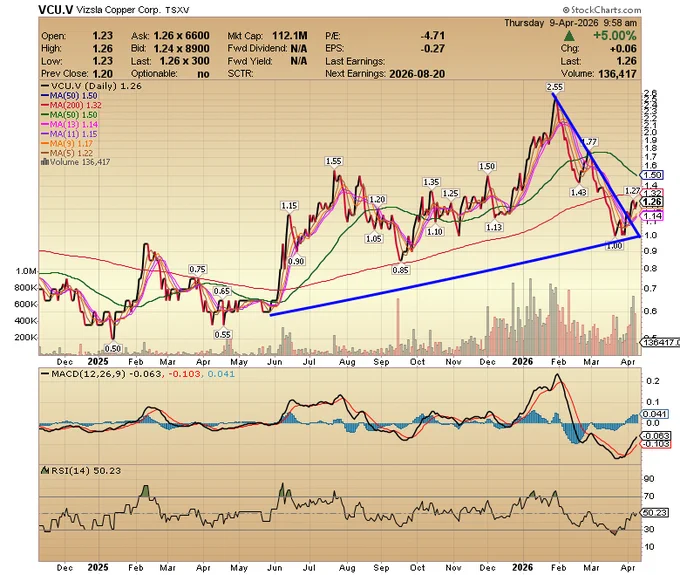Click the 1.27 price label near April
Screen dimensions: 680x575
pyautogui.click(x=632, y=191)
